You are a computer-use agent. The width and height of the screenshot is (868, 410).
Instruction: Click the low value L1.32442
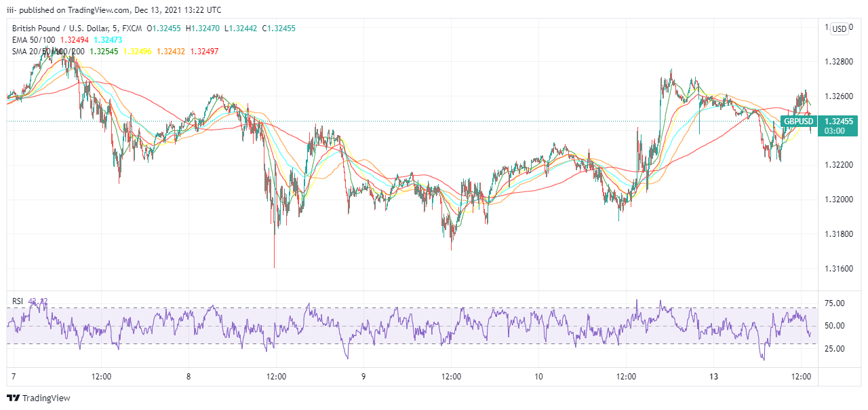click(239, 29)
